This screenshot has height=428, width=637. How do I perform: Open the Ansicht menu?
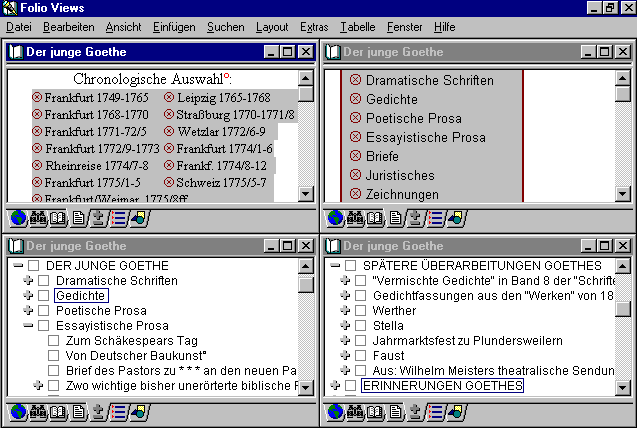point(124,27)
